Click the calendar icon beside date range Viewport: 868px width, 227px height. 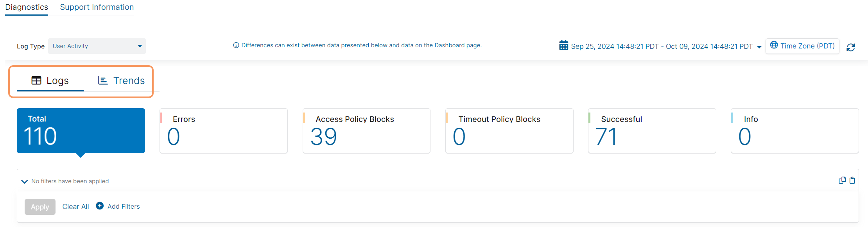[563, 46]
